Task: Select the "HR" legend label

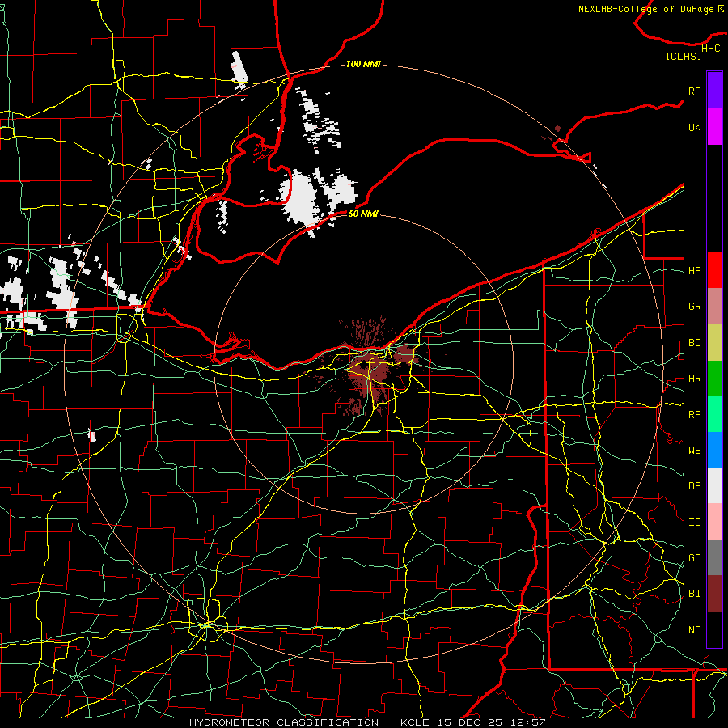Action: [694, 379]
